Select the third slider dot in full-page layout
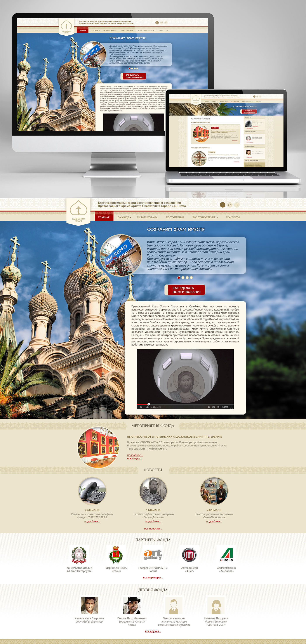The image size is (306, 644). (187, 278)
